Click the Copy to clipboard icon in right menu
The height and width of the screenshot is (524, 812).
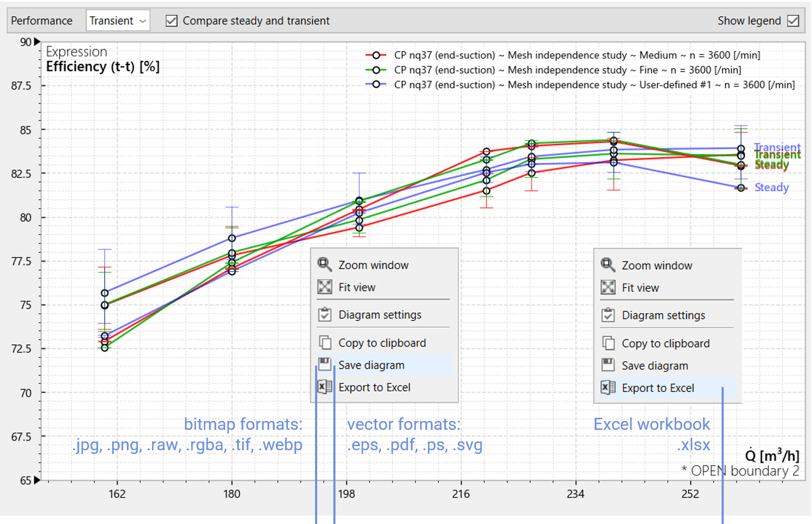(608, 343)
